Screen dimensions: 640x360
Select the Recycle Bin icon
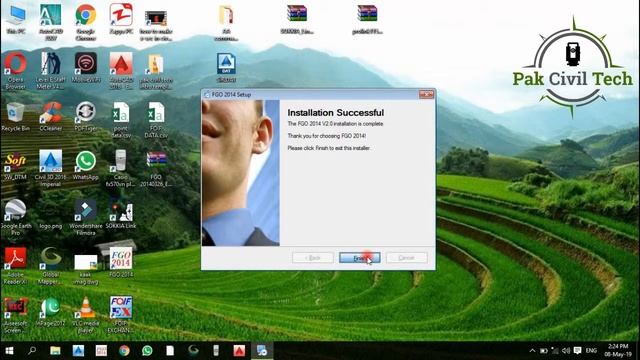coord(16,117)
